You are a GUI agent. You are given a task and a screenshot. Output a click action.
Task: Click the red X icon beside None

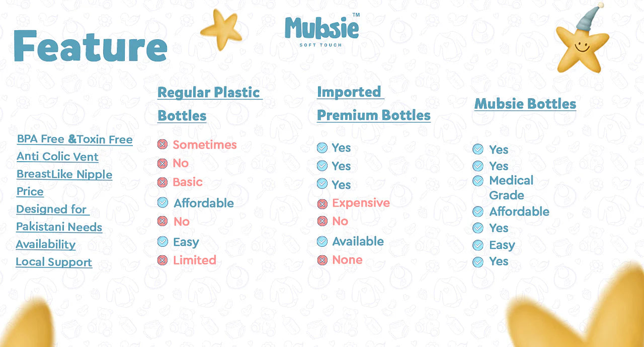point(322,260)
